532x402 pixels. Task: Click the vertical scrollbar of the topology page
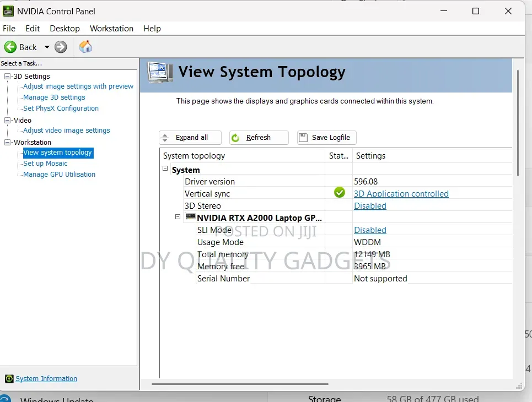click(x=518, y=123)
